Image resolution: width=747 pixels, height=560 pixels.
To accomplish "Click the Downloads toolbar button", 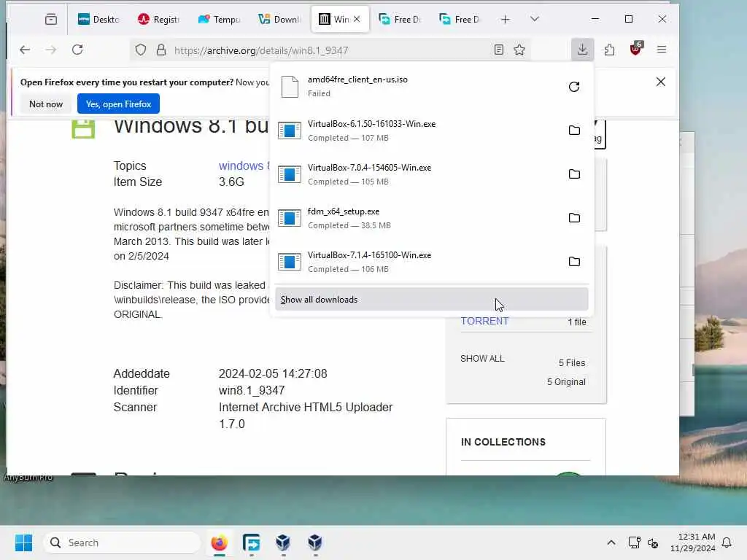I will pos(582,50).
